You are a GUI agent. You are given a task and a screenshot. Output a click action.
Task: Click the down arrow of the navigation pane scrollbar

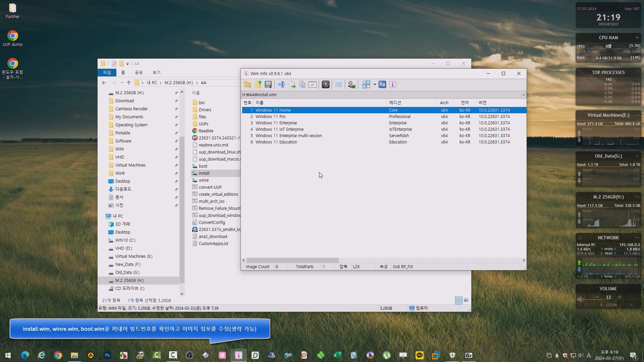click(182, 294)
